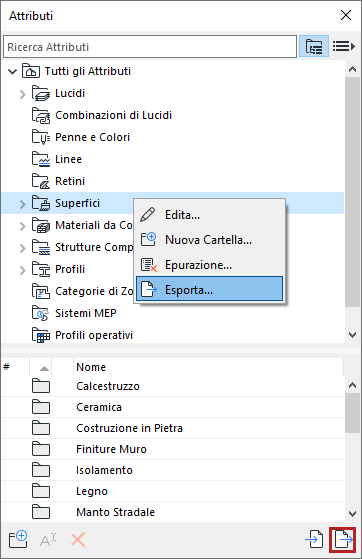362x559 pixels.
Task: Click the Profili operativi folder icon
Action: click(x=41, y=335)
